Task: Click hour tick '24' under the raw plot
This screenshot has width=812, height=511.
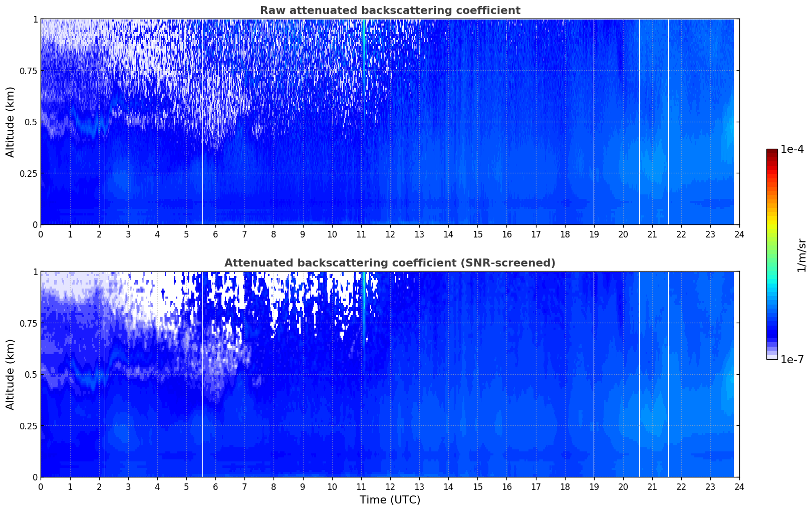Action: coord(739,234)
